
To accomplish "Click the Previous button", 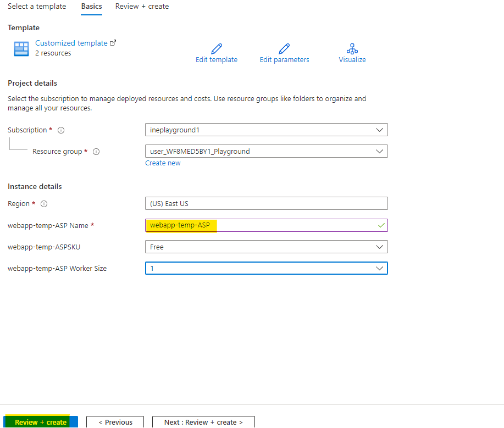I will click(115, 422).
